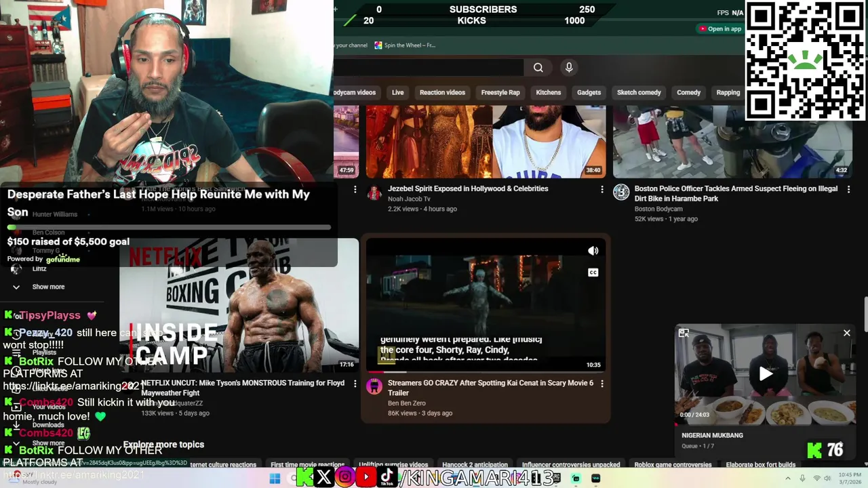The width and height of the screenshot is (868, 488).
Task: Expand the NIGERIAN MUKBANG miniplayer to full view
Action: point(684,333)
